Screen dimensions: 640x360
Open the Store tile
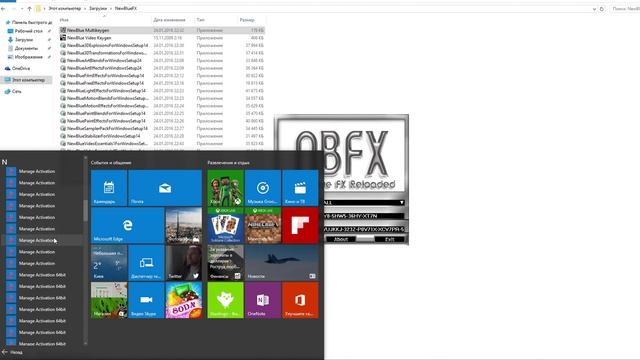tap(109, 300)
